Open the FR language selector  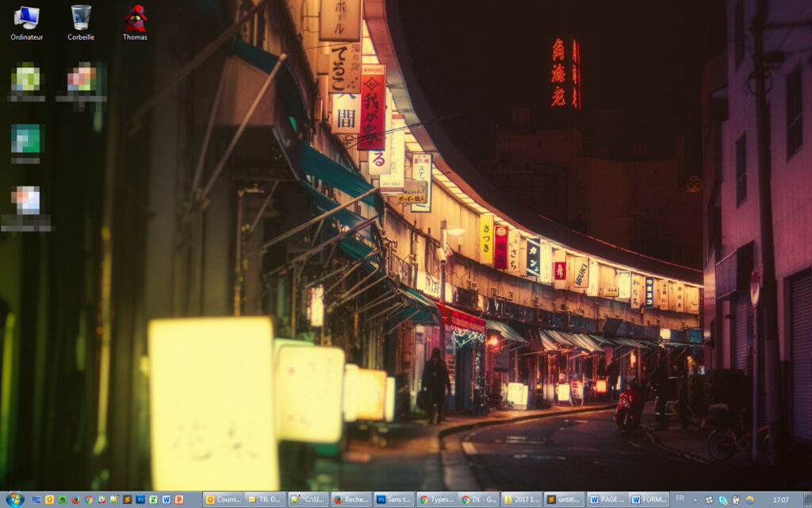coord(680,500)
